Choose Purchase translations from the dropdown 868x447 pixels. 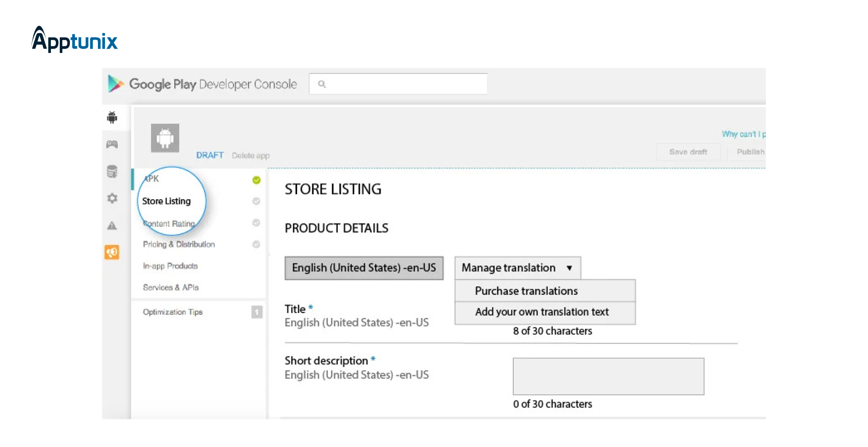click(526, 291)
